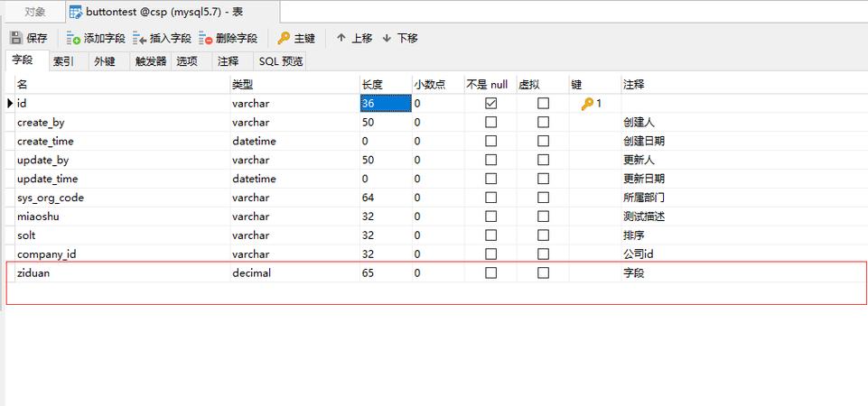Check Not null for sys_org_code
This screenshot has height=406, width=868.
pos(490,198)
